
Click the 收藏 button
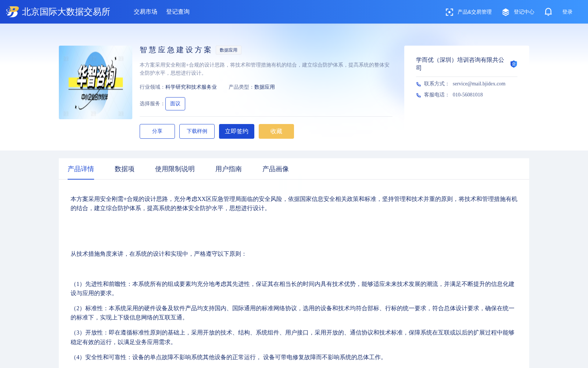point(276,131)
